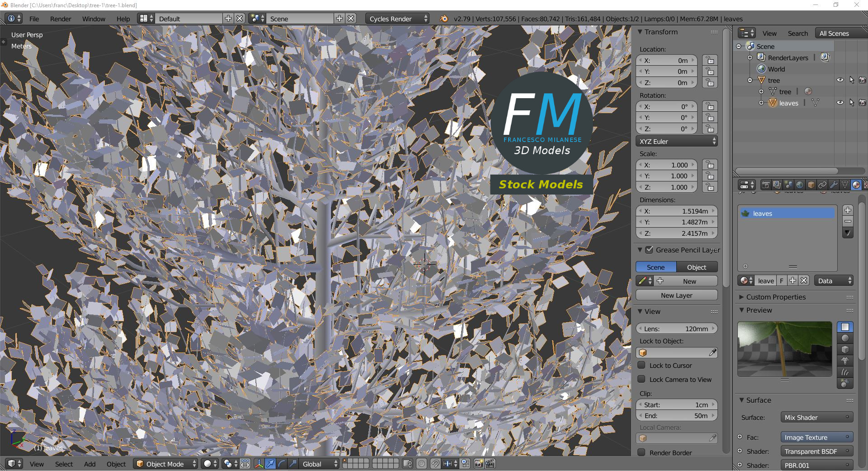The width and height of the screenshot is (868, 471).
Task: Open the Modifiers wrench properties tab
Action: pos(834,185)
